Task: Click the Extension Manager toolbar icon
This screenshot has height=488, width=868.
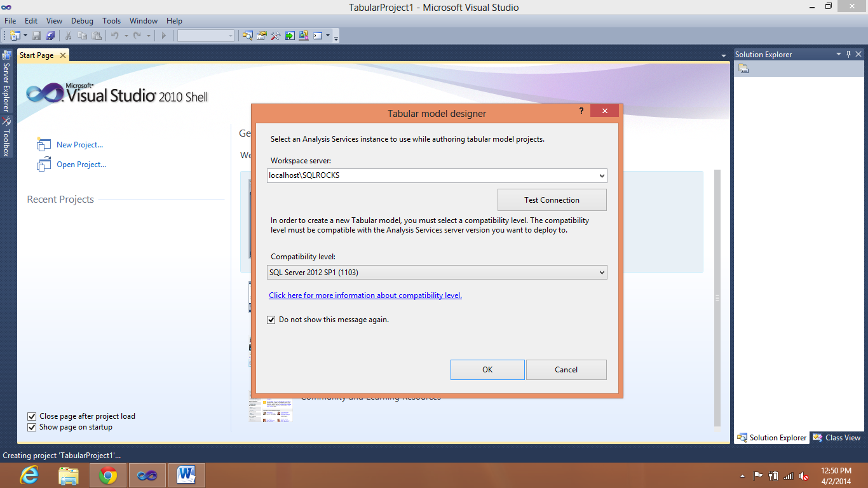Action: 304,36
